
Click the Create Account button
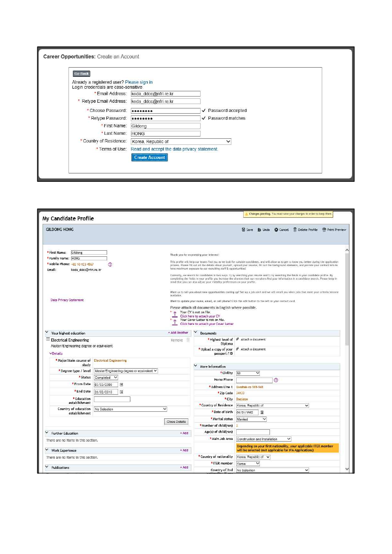[x=150, y=158]
